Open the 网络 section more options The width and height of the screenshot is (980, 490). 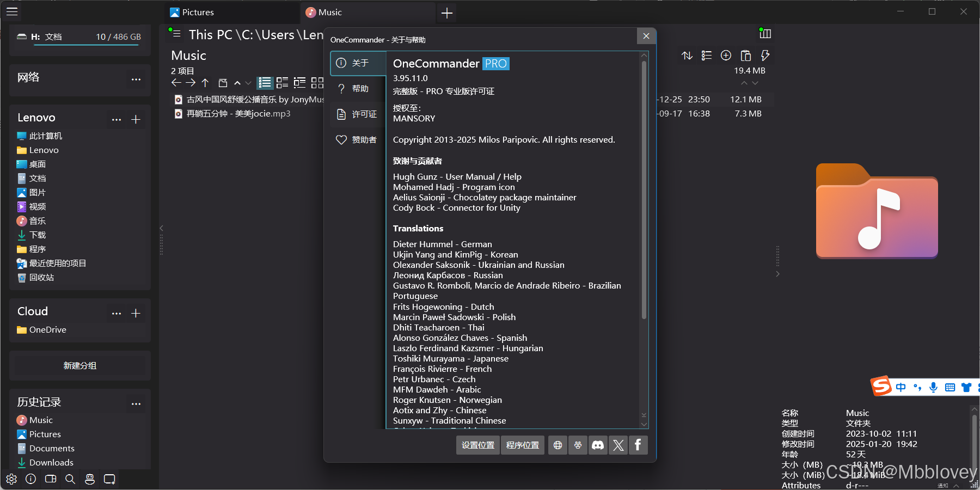(x=136, y=79)
